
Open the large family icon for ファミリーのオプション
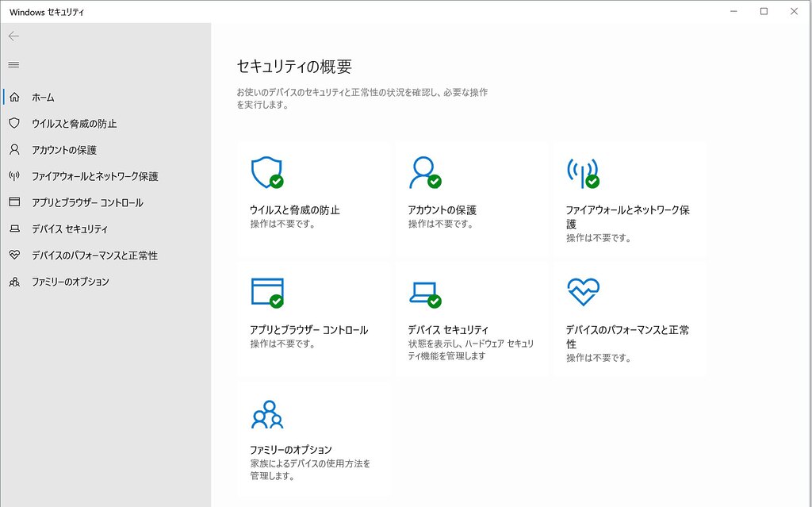tap(267, 414)
